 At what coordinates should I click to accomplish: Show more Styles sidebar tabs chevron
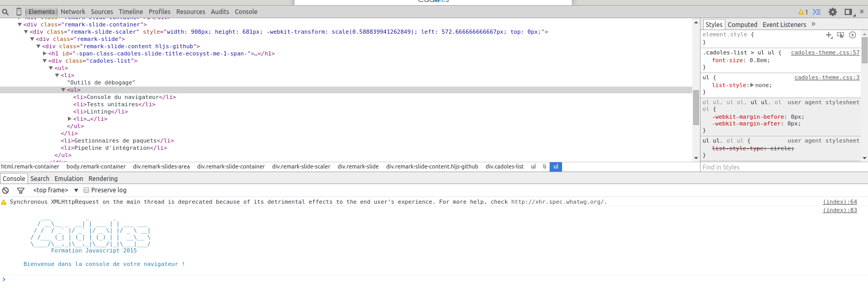pos(814,24)
